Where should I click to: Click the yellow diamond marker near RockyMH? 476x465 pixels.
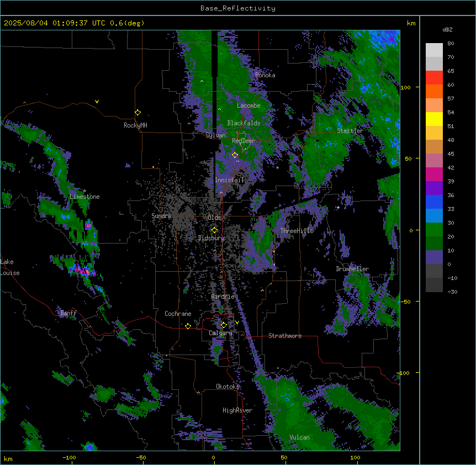[x=137, y=112]
